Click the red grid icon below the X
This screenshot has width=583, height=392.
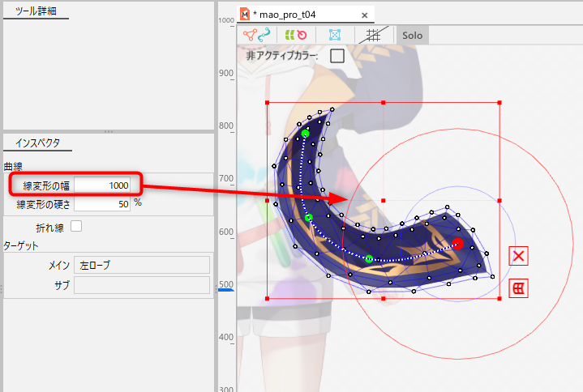[519, 288]
